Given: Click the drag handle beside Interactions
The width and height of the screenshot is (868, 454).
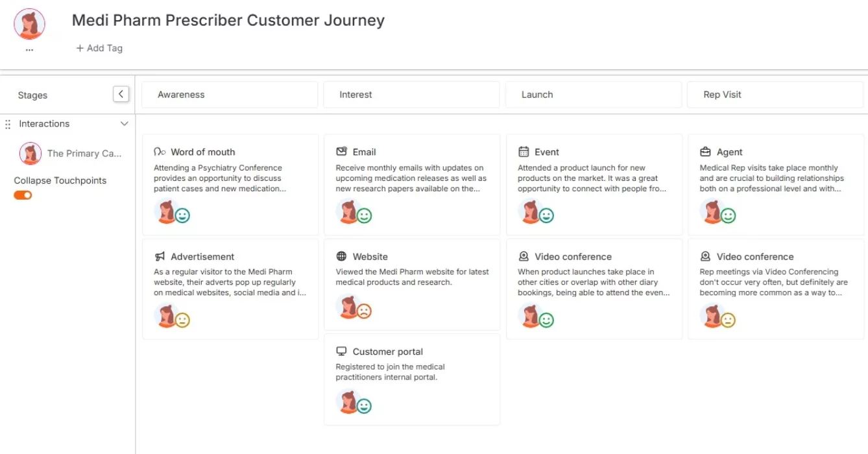Looking at the screenshot, I should point(7,123).
